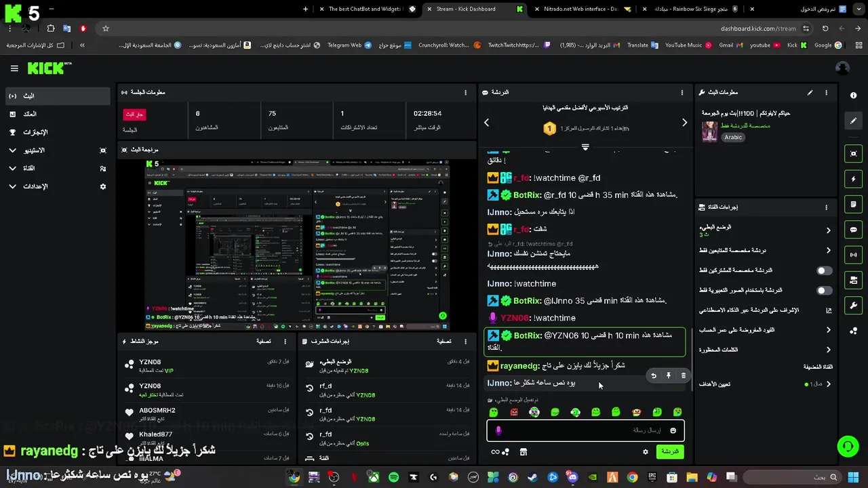This screenshot has height=488, width=868.
Task: Click the pencil edit icon in right sidebar
Action: 854,121
